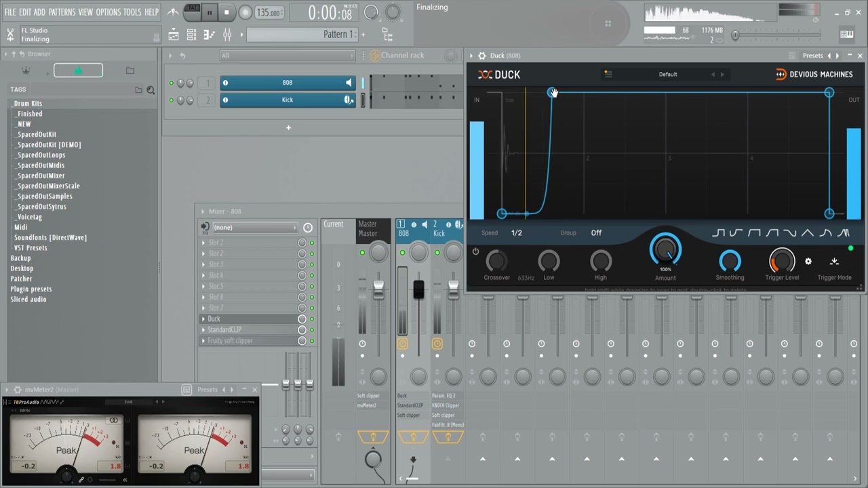Screen dimensions: 868x488
Task: Stop playback with the stop button
Action: pos(226,12)
